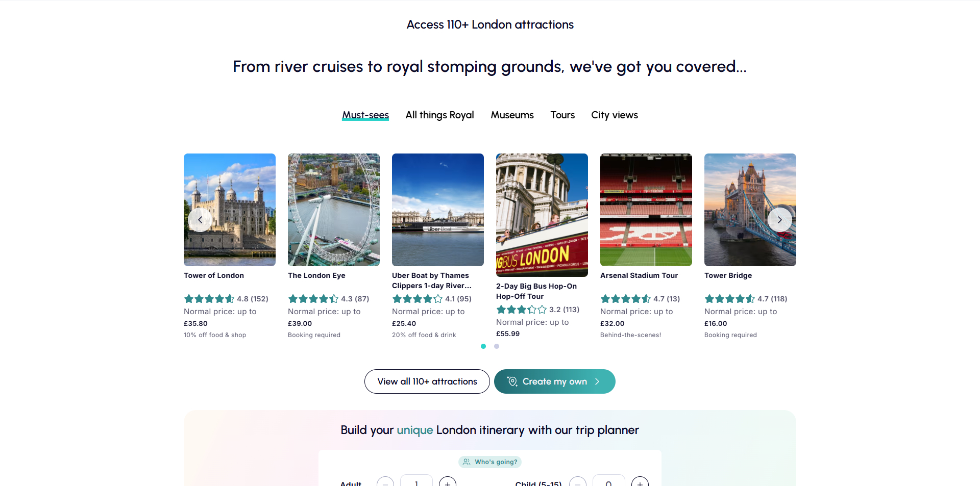Click the chevron arrow inside Create my own
Image resolution: width=980 pixels, height=486 pixels.
[597, 381]
